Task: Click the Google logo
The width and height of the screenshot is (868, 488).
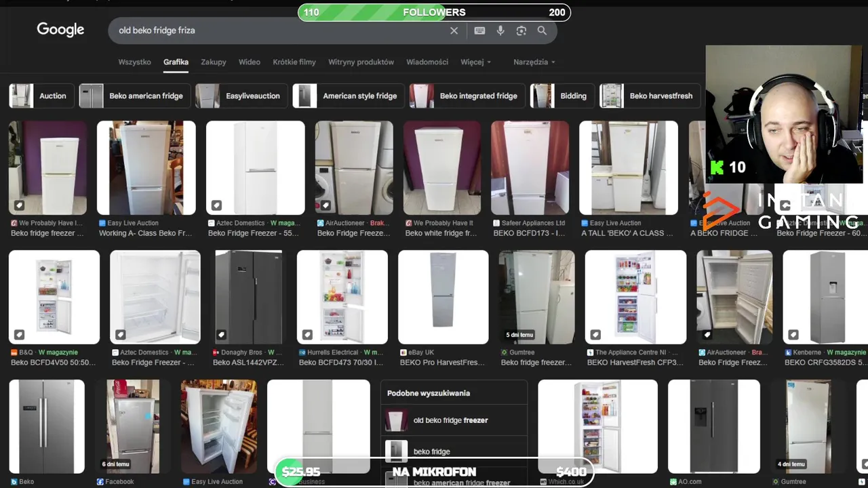Action: (60, 30)
